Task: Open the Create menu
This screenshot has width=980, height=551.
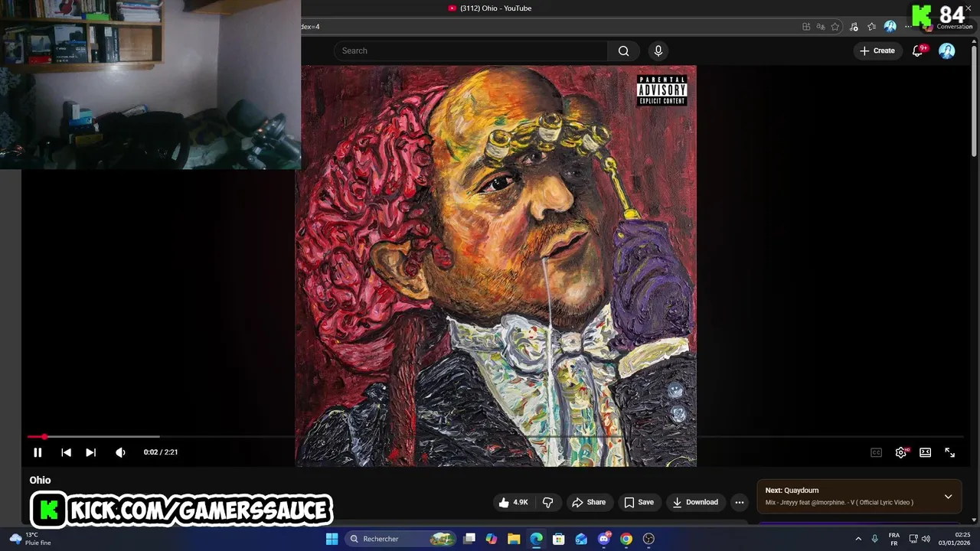Action: coord(877,51)
